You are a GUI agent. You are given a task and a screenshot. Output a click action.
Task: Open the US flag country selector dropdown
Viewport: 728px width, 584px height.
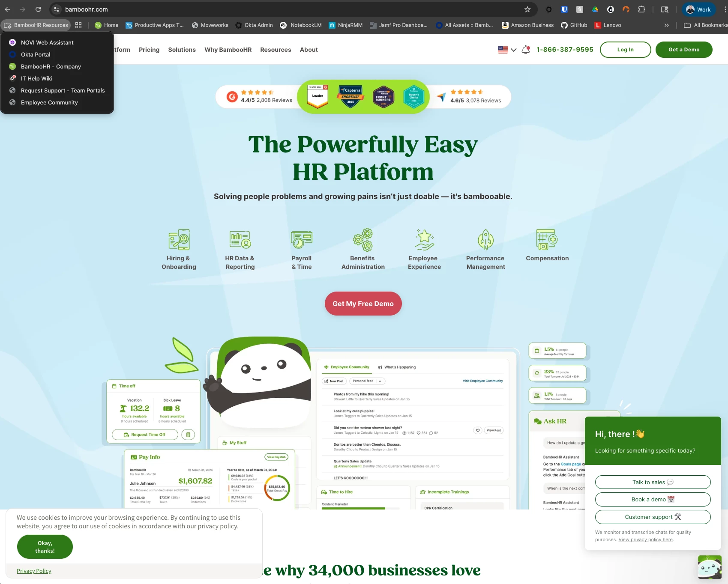[507, 50]
